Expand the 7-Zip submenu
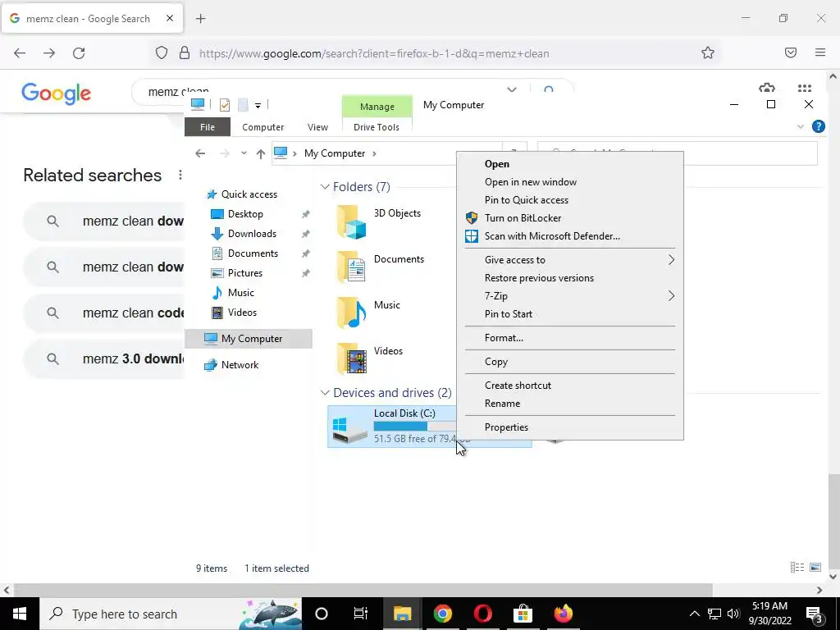The image size is (840, 630). 569,296
